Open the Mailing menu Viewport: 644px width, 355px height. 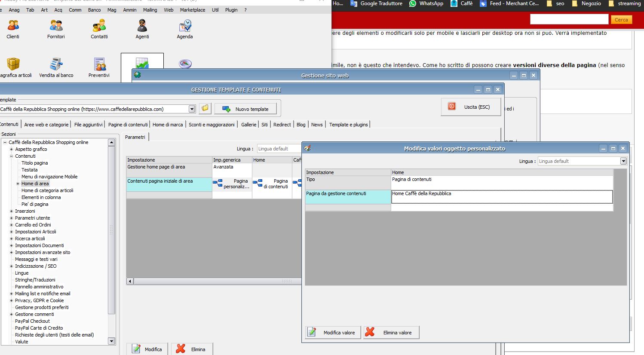pyautogui.click(x=150, y=10)
